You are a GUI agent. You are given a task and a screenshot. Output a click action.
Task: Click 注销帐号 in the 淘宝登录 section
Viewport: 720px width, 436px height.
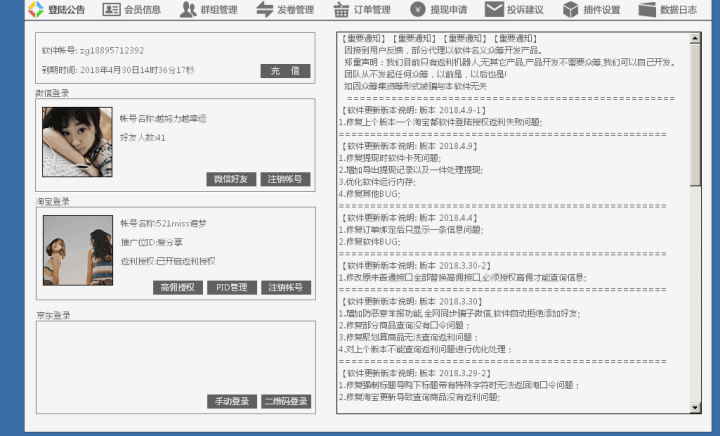pos(286,287)
